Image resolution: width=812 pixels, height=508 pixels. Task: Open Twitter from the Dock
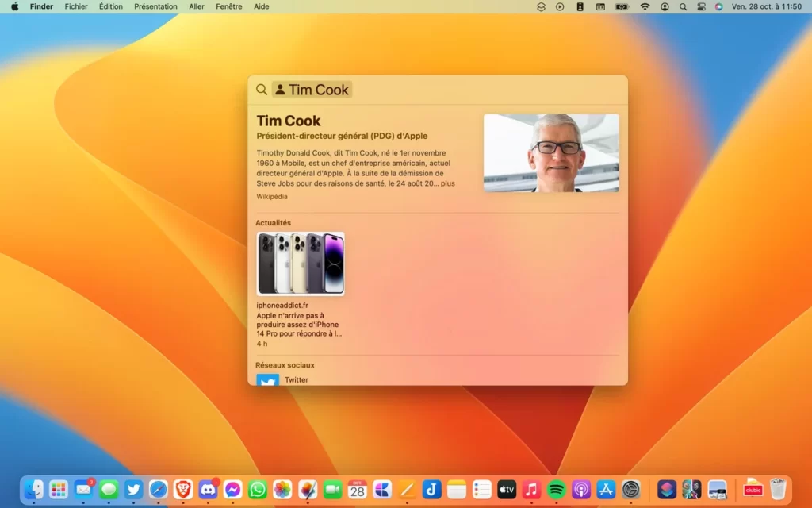click(133, 490)
